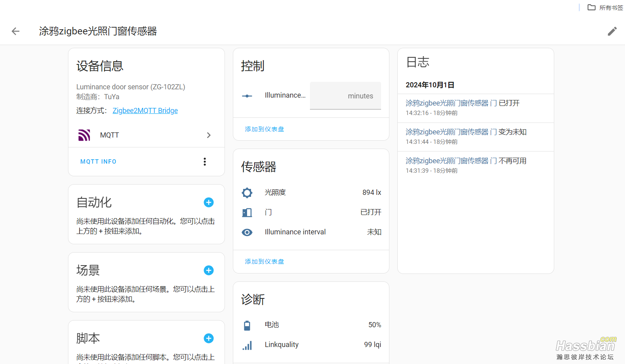Viewport: 625px width, 364px height.
Task: Click the Luminance door sensor (ZG-102ZL) model text
Action: point(131,87)
